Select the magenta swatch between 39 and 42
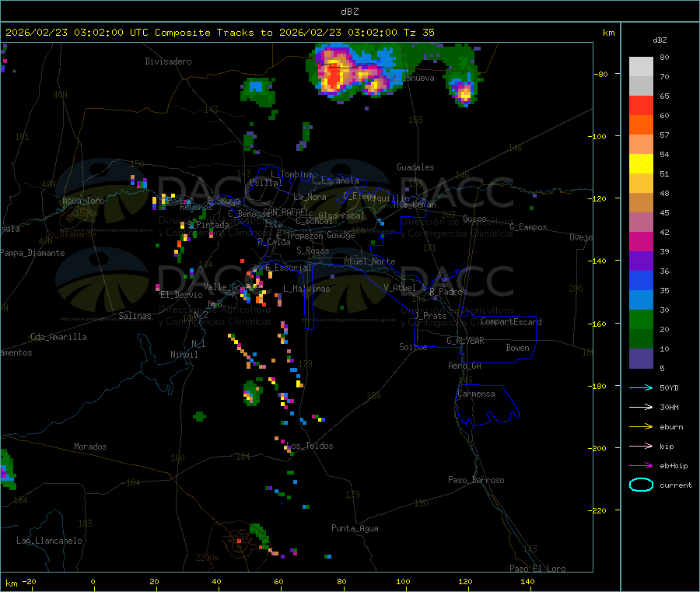The width and height of the screenshot is (700, 592). pyautogui.click(x=641, y=241)
